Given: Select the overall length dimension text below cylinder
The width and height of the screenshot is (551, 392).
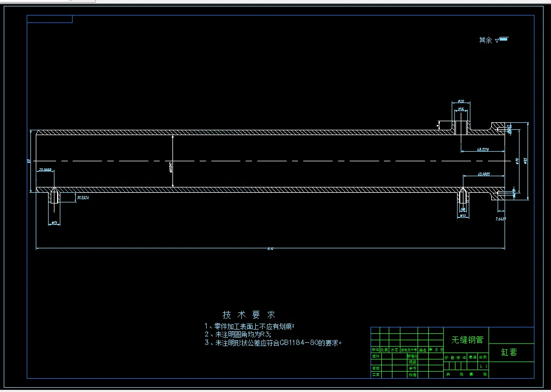Looking at the screenshot, I should click(x=270, y=248).
